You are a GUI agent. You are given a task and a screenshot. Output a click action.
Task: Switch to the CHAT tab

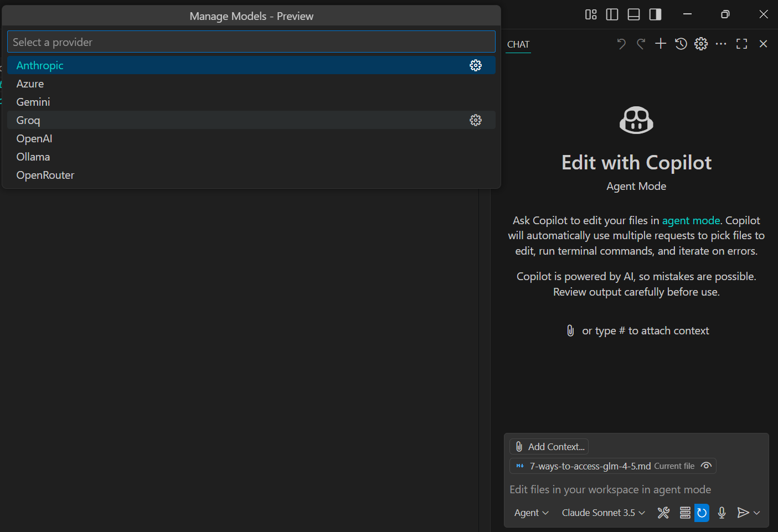(518, 44)
